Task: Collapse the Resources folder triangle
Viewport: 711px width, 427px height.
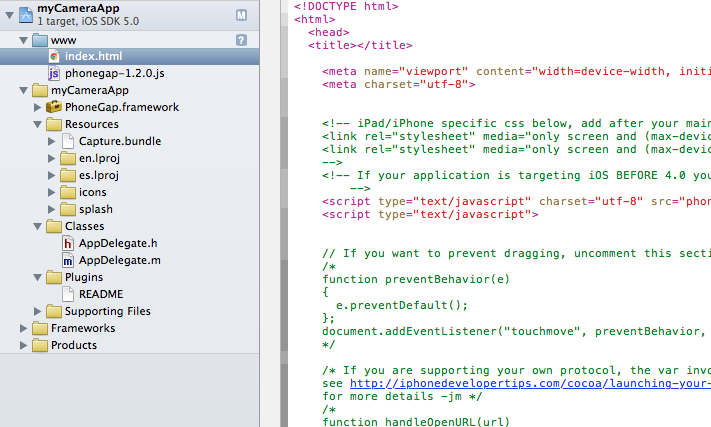Action: (38, 124)
